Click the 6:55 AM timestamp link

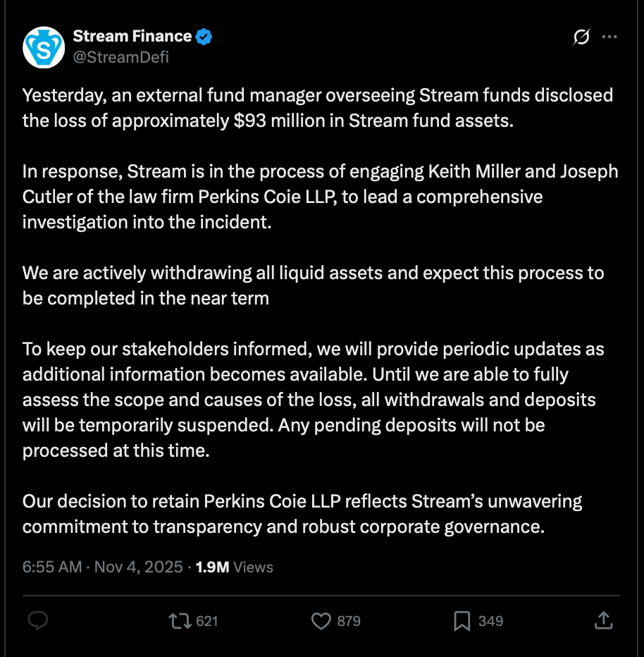(52, 567)
